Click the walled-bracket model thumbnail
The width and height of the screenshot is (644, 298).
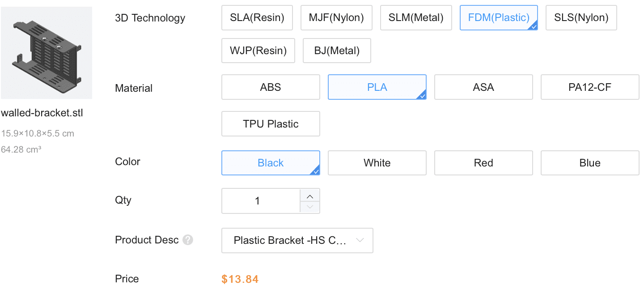[x=47, y=53]
